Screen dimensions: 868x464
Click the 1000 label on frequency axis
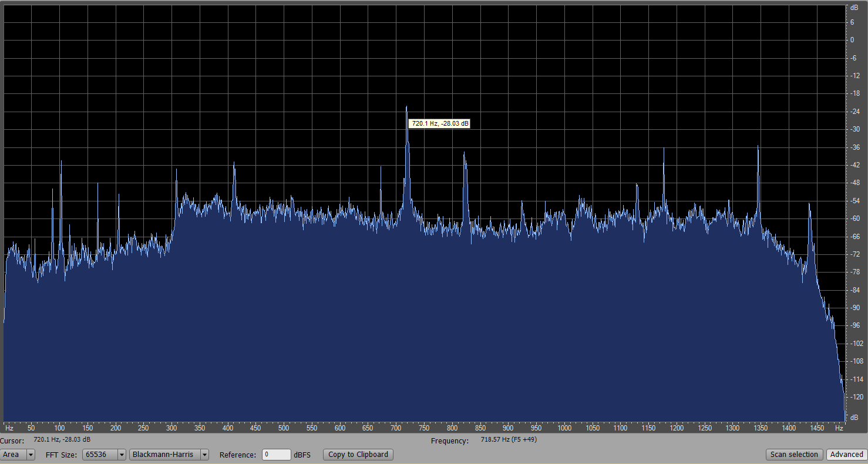pos(564,429)
